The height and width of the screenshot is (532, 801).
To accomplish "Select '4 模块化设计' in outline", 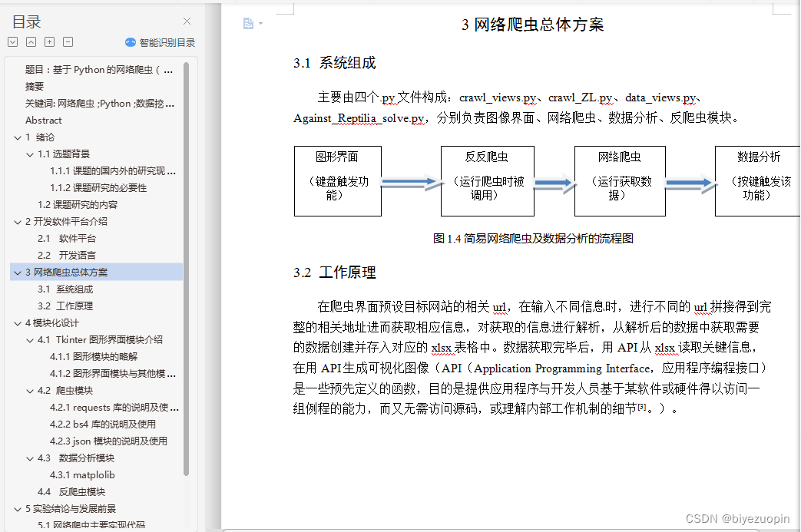I will point(52,322).
